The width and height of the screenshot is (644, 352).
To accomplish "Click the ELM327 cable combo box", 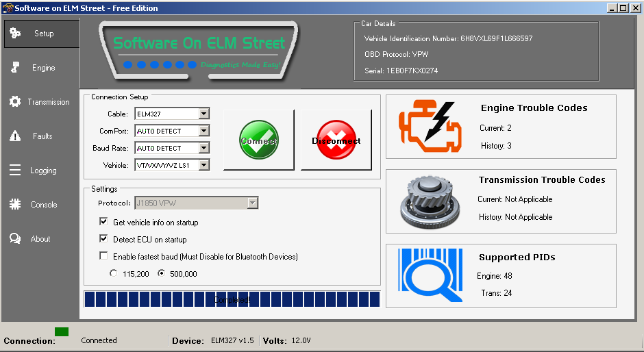I will click(172, 114).
